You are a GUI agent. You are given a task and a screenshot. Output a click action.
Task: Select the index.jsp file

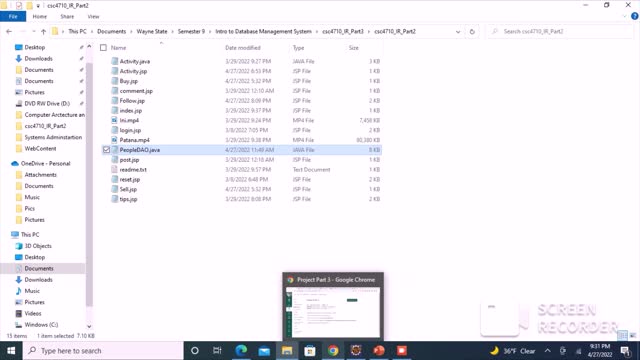tap(131, 111)
